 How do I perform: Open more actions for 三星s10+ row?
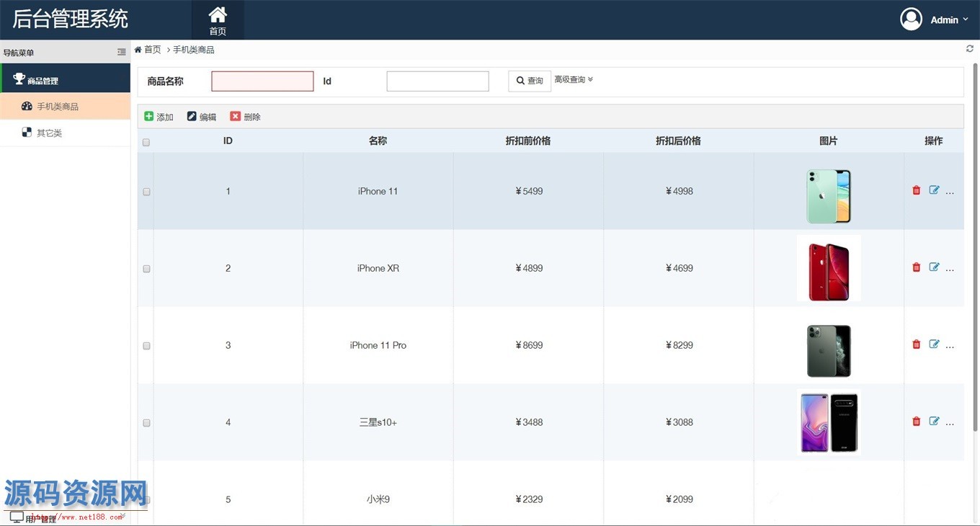pyautogui.click(x=950, y=424)
